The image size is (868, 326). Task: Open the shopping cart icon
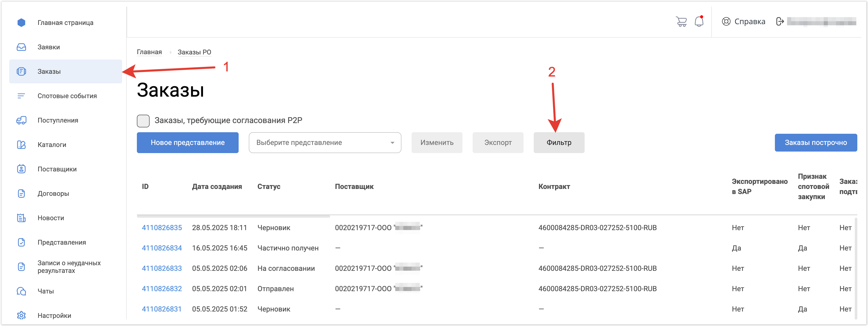[681, 22]
